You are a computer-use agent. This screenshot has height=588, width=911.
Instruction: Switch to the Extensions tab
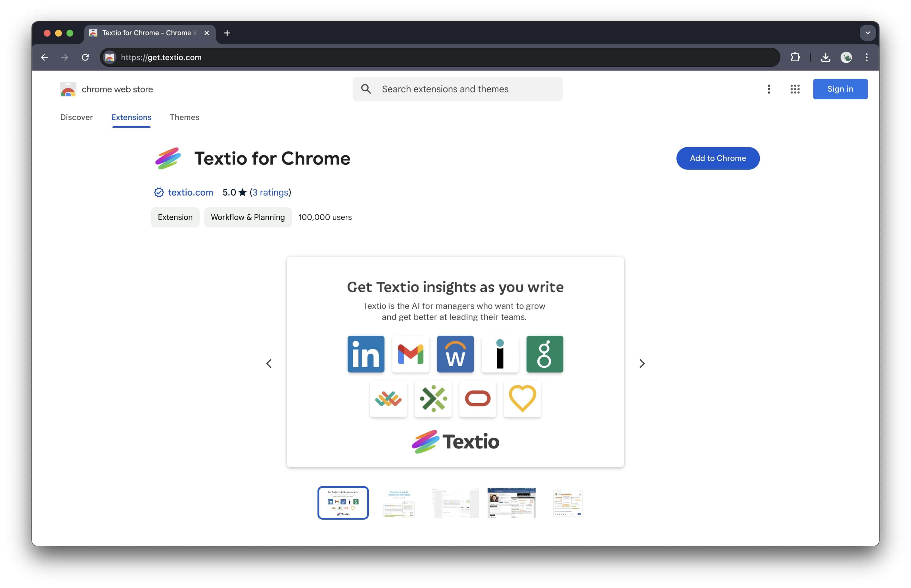click(x=131, y=117)
